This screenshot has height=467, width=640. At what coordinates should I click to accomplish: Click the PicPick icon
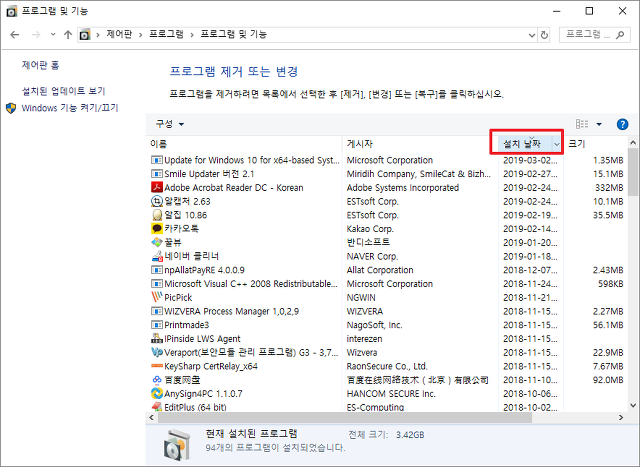[x=157, y=297]
